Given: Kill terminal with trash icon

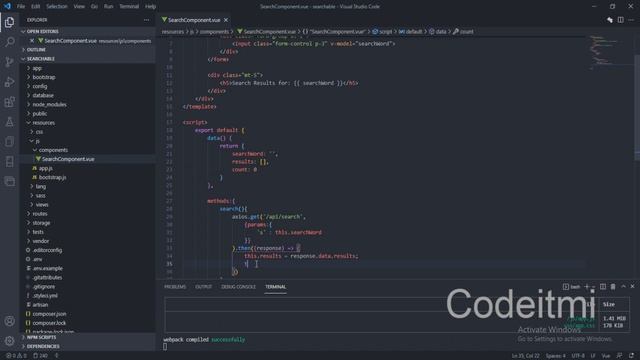Looking at the screenshot, I should (613, 287).
